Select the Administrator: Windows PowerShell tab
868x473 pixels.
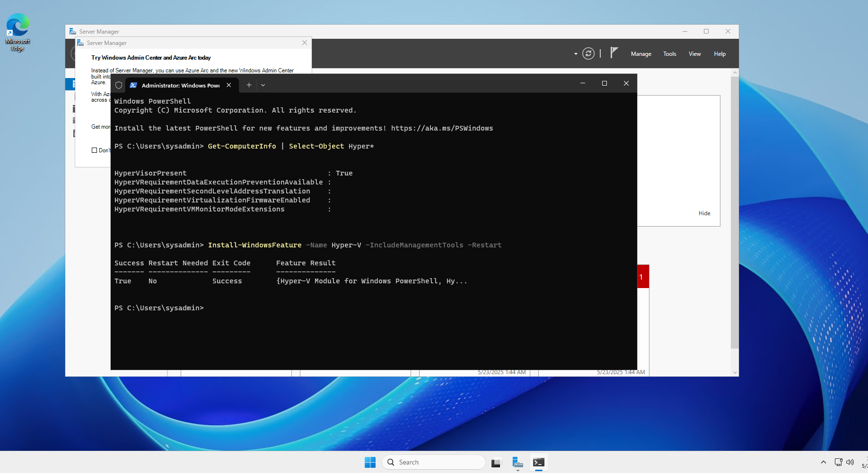181,85
